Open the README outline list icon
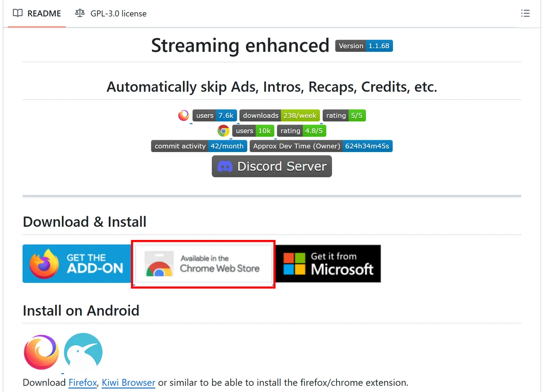The height and width of the screenshot is (392, 542). (x=525, y=14)
